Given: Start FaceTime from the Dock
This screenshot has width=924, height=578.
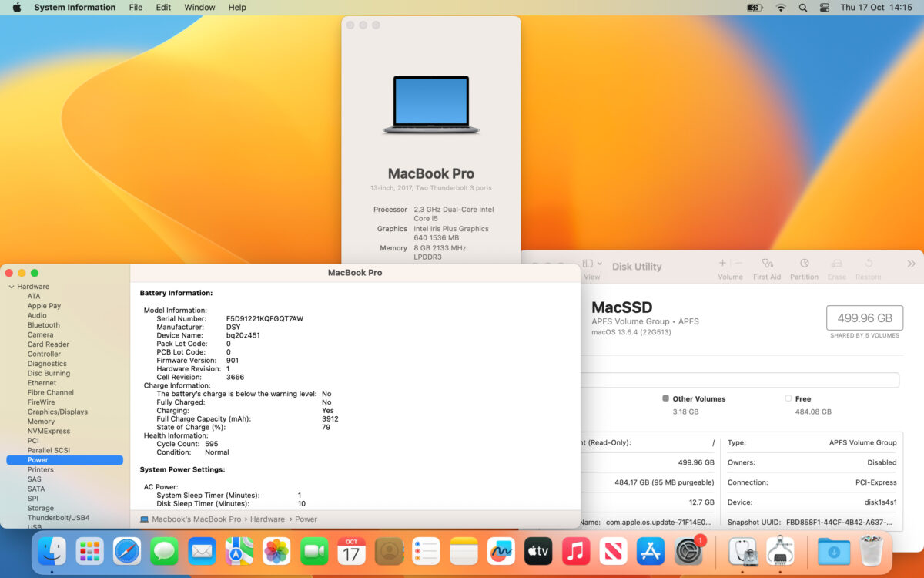Looking at the screenshot, I should pos(314,551).
